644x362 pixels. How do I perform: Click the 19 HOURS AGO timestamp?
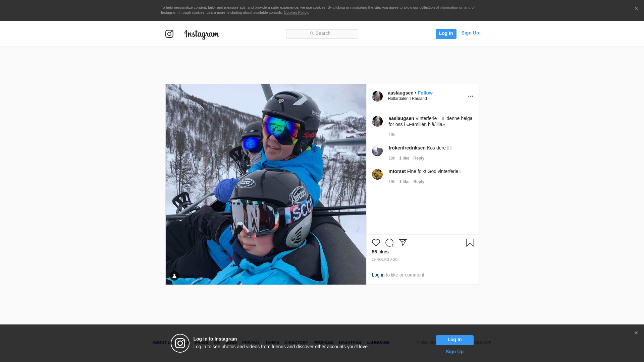[385, 260]
